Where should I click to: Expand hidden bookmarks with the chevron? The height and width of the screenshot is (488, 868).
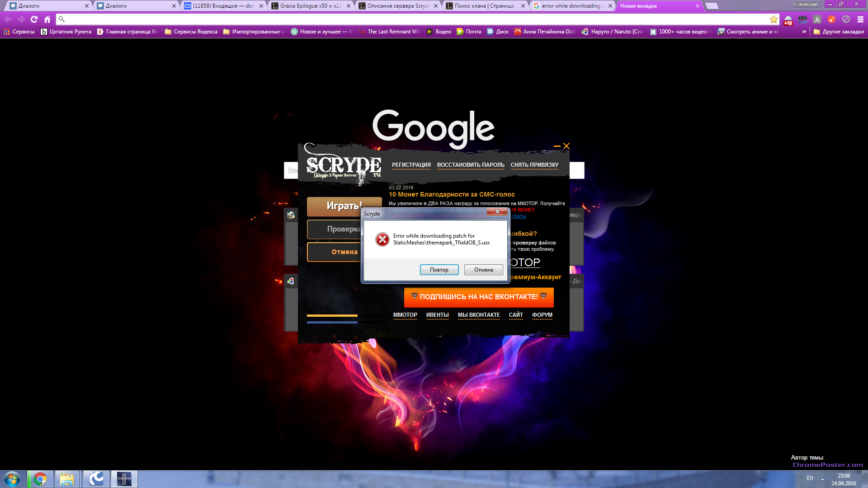[x=804, y=32]
